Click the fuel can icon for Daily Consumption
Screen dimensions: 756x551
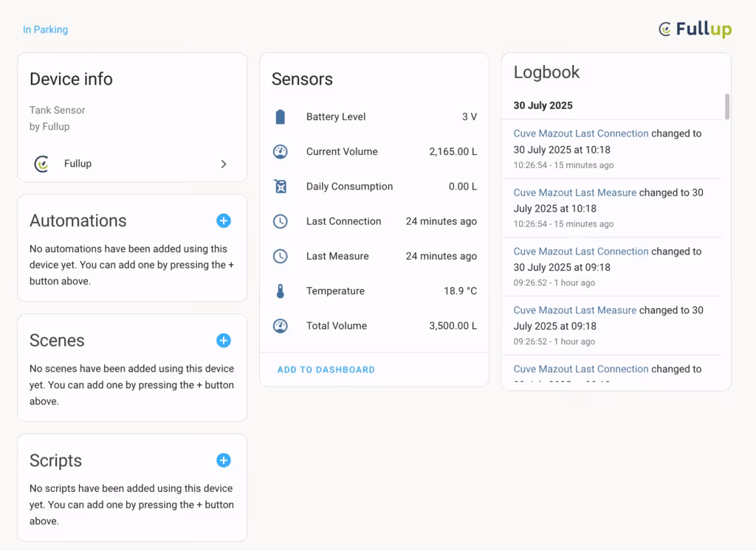coord(280,187)
